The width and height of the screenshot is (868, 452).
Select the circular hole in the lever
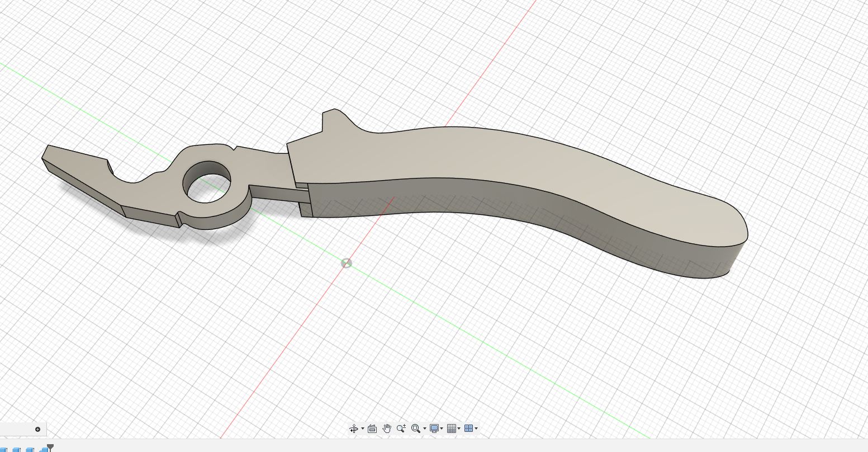pyautogui.click(x=208, y=182)
